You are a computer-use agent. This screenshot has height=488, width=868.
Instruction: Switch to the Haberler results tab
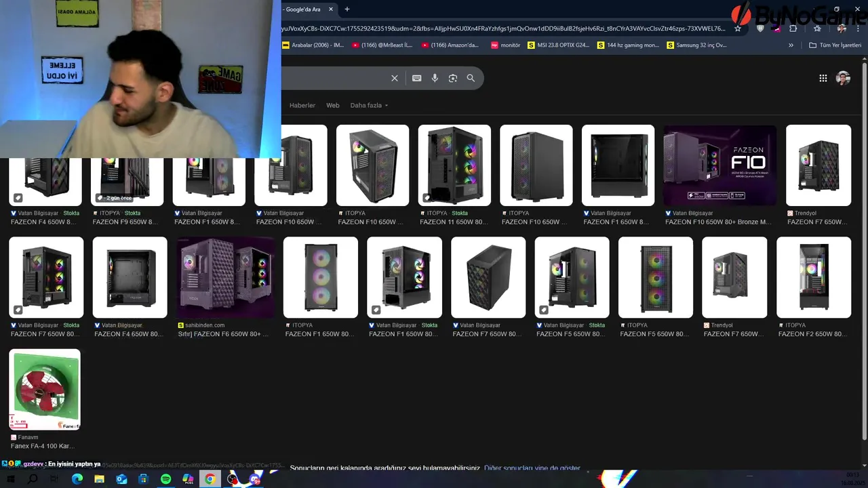pyautogui.click(x=302, y=105)
